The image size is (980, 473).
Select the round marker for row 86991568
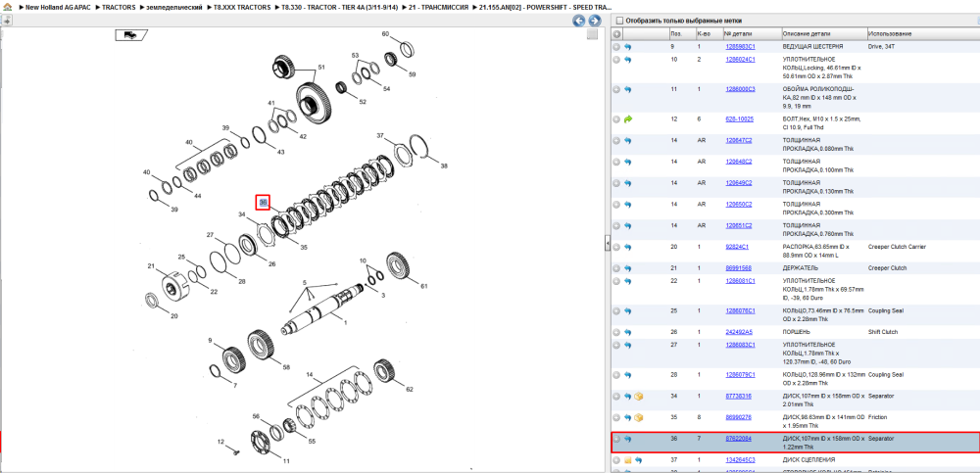616,268
